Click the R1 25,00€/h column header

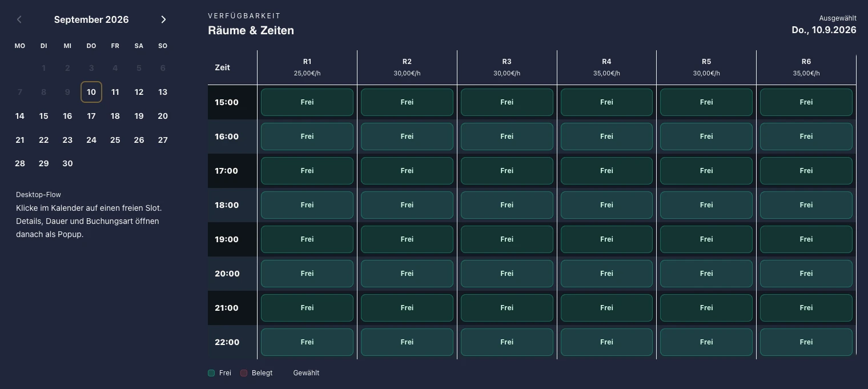point(307,67)
